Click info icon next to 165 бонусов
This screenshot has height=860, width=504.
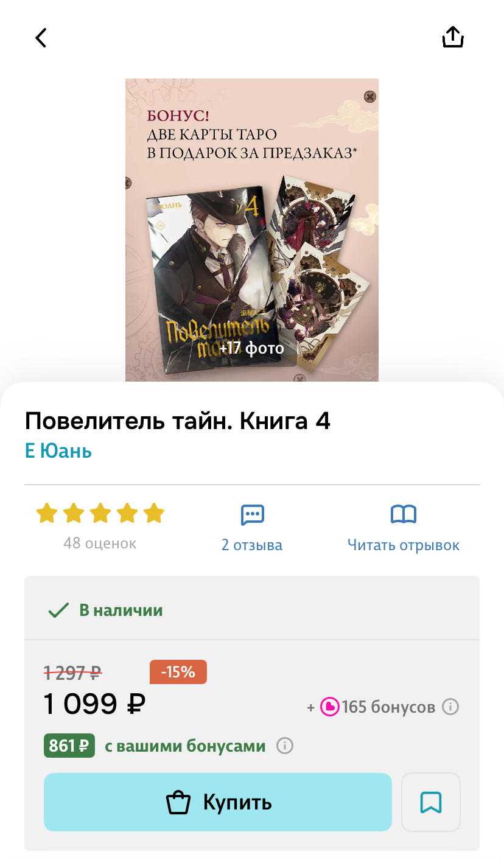(450, 707)
